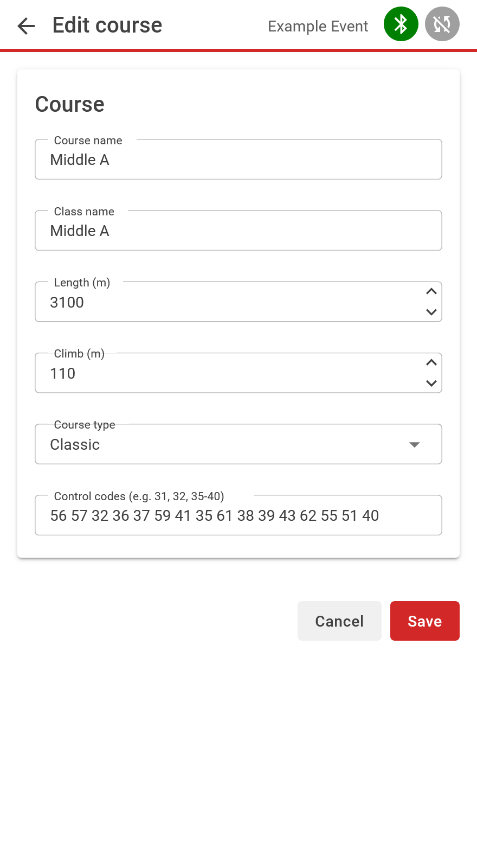The height and width of the screenshot is (868, 477).
Task: Click into the Climb value 110
Action: click(x=63, y=373)
